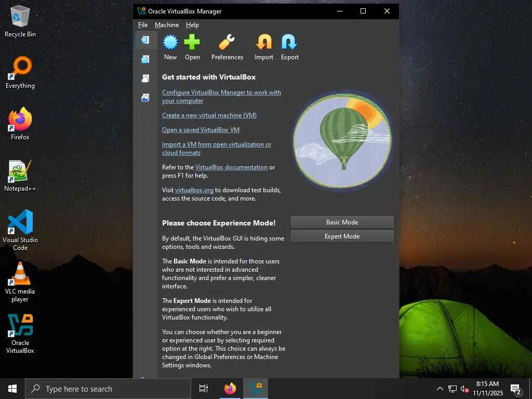Visit the virtualbox.org link
Image resolution: width=532 pixels, height=399 pixels.
[194, 190]
